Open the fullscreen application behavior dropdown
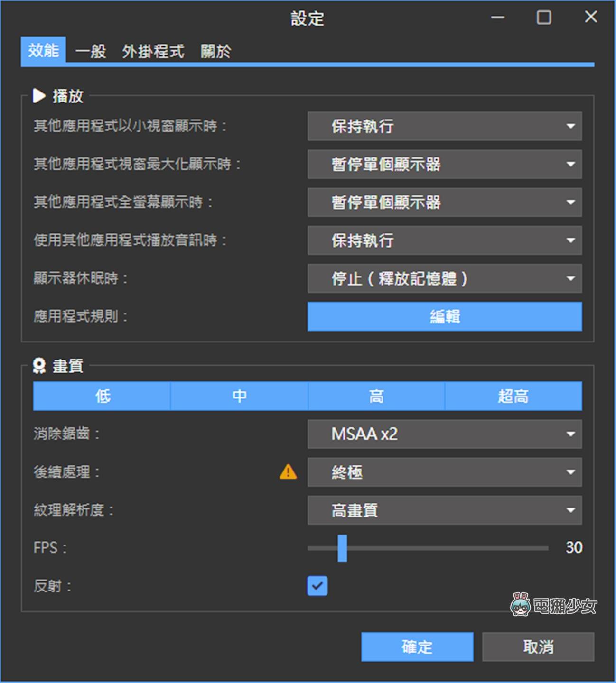The image size is (616, 683). (445, 203)
